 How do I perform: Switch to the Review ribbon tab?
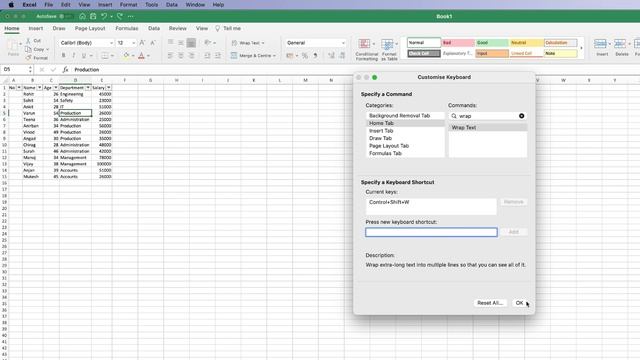[178, 29]
